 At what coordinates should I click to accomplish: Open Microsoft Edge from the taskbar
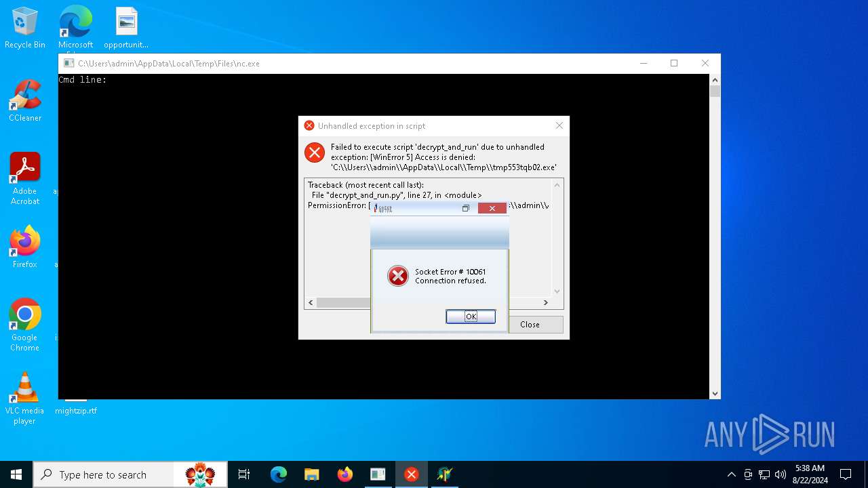click(279, 474)
